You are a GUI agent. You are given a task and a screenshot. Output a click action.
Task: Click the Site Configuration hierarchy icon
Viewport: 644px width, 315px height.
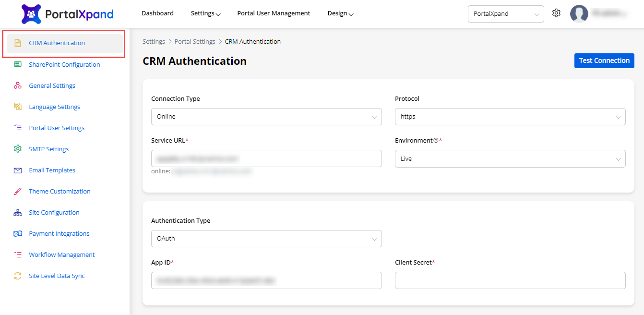pos(18,212)
